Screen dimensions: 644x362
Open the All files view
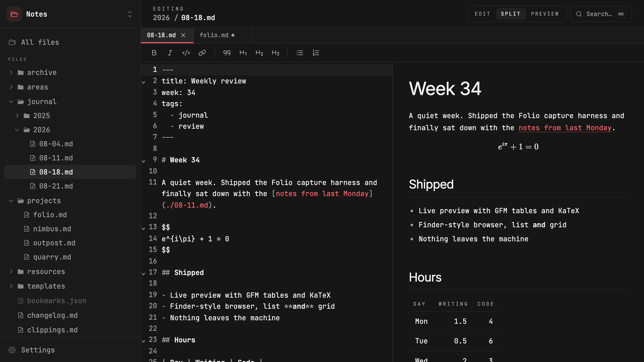pos(70,42)
